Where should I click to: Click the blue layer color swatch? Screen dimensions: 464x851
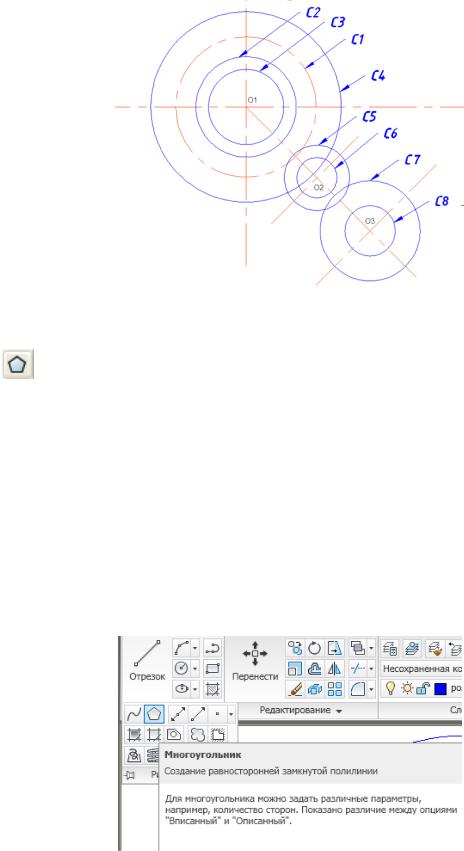click(x=440, y=689)
